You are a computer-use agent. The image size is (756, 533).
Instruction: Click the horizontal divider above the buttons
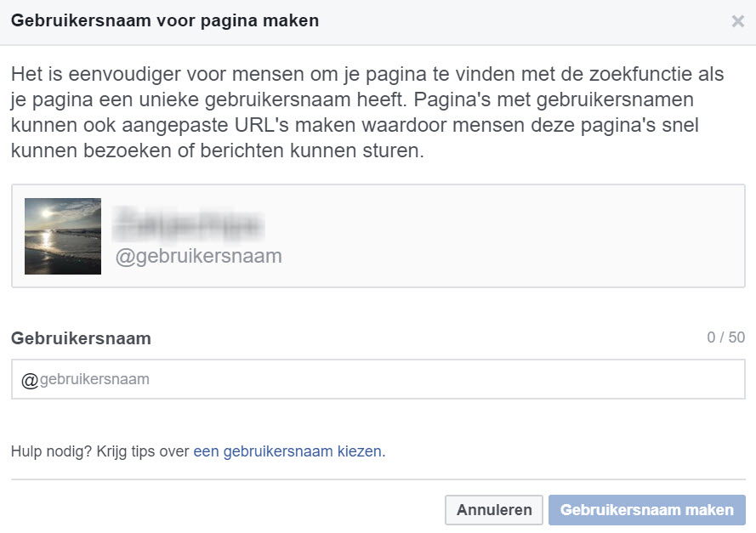(x=378, y=479)
